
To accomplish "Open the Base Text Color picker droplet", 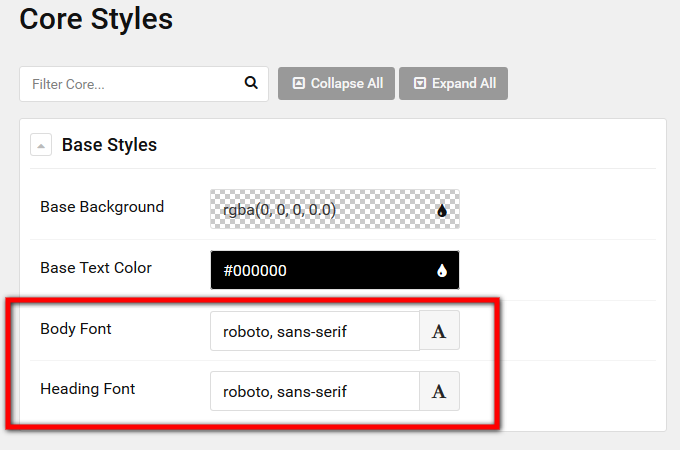I will click(x=441, y=271).
